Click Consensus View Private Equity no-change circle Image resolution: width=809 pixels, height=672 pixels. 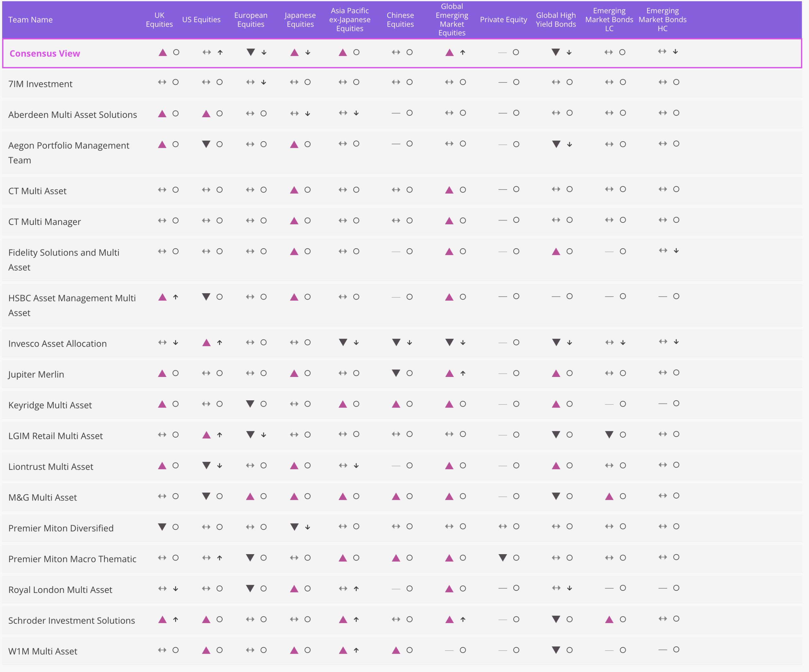(516, 52)
